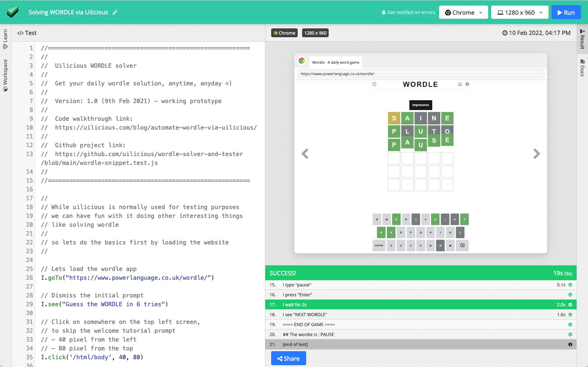Viewport: 588px width, 367px height.
Task: Go to the previous screenshot with the left arrow
Action: pyautogui.click(x=305, y=154)
